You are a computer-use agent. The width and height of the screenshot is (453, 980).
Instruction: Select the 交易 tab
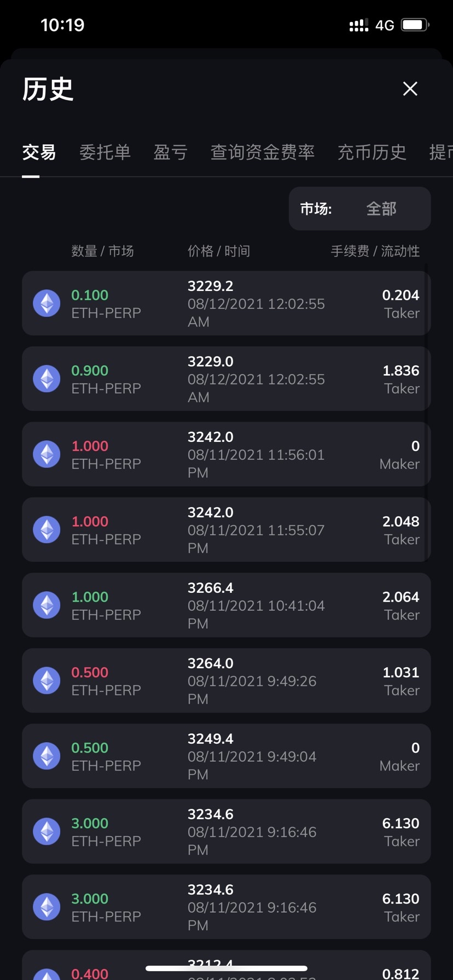tap(39, 152)
